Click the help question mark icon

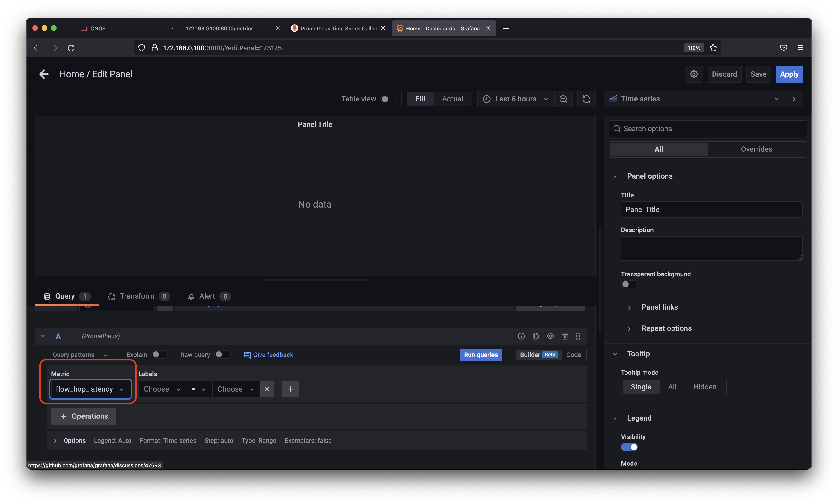pos(521,336)
